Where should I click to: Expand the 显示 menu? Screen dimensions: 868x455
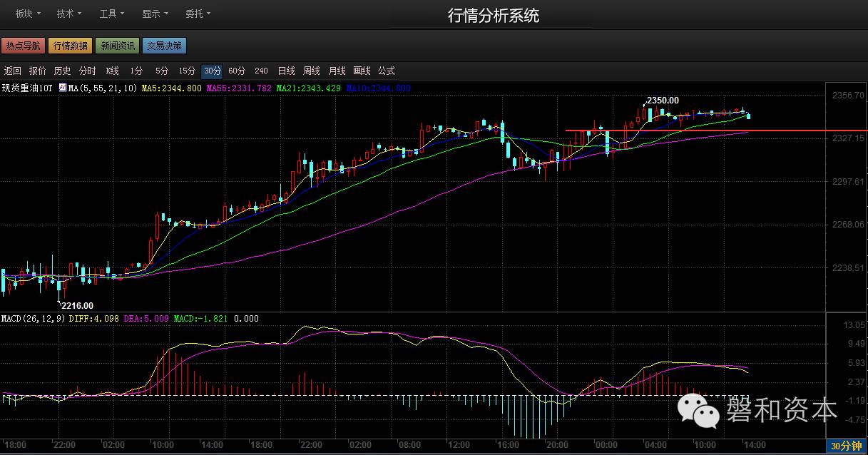tap(155, 14)
